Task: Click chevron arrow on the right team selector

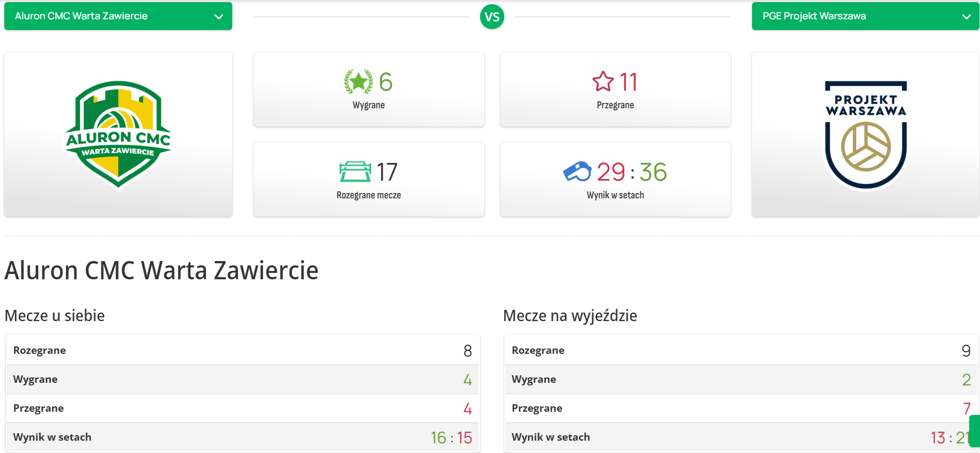Action: (967, 17)
